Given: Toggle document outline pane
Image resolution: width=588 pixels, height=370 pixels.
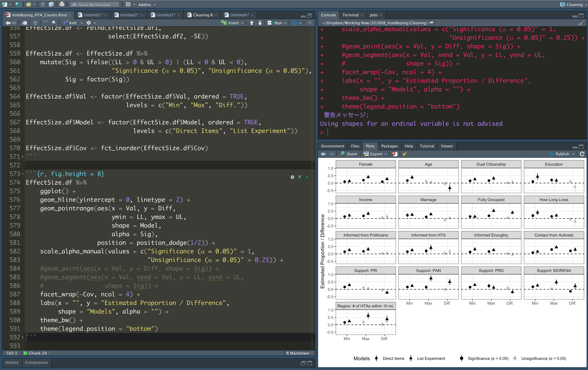Looking at the screenshot, I should pyautogui.click(x=310, y=23).
